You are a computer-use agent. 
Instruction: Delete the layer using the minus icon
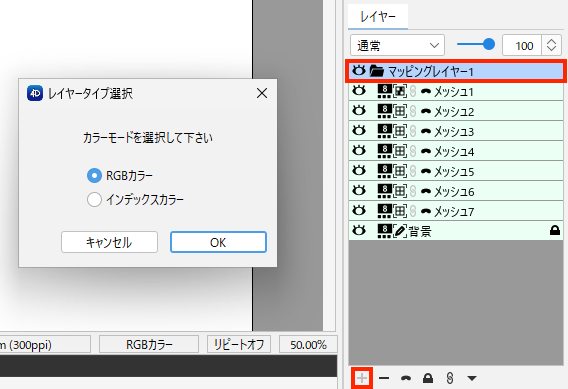coord(384,378)
